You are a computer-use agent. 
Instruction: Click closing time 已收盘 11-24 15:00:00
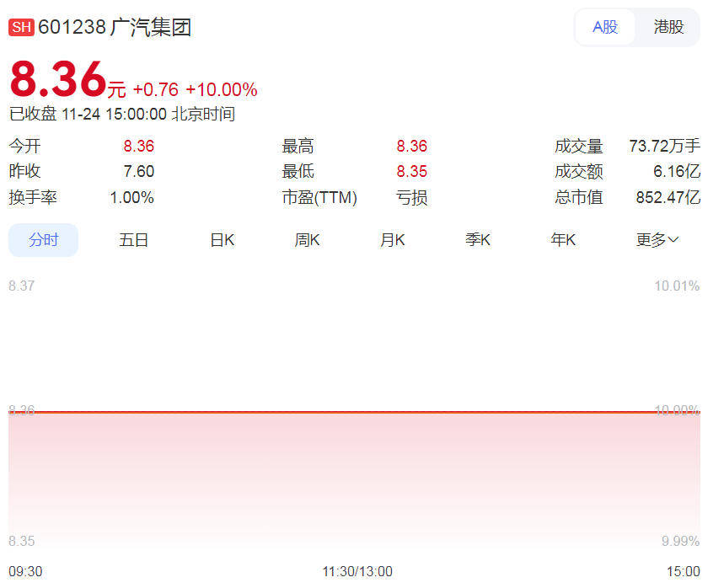tap(88, 114)
